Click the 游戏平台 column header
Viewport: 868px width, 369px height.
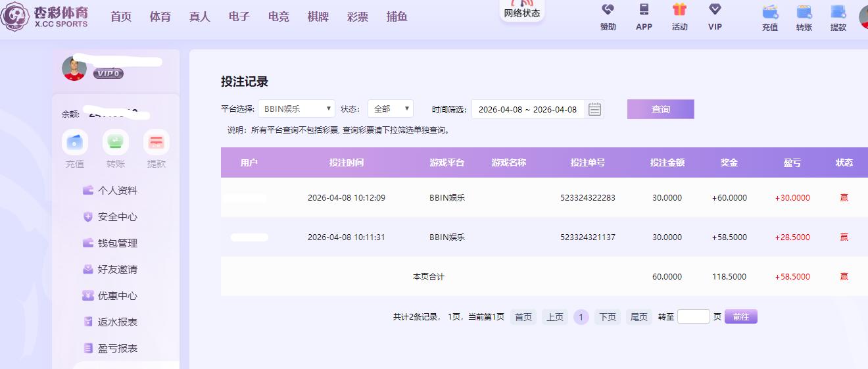coord(447,162)
